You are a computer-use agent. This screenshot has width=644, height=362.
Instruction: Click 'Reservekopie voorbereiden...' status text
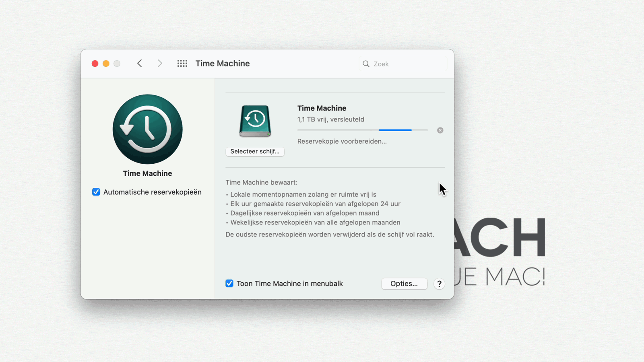(x=342, y=141)
